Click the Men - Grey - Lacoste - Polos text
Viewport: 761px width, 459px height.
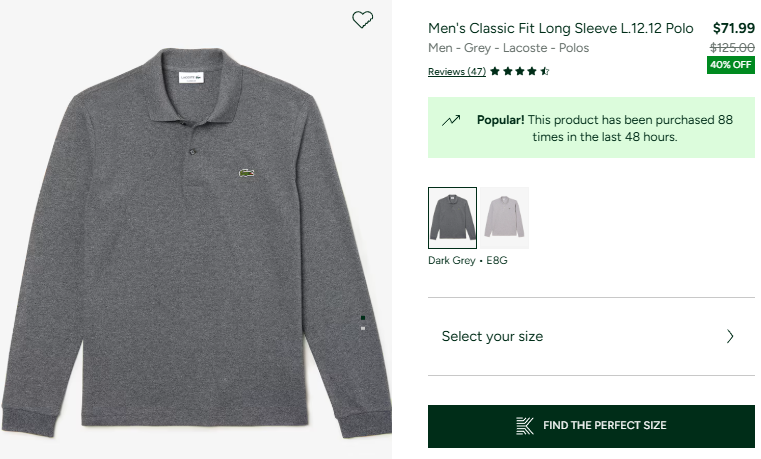click(508, 48)
